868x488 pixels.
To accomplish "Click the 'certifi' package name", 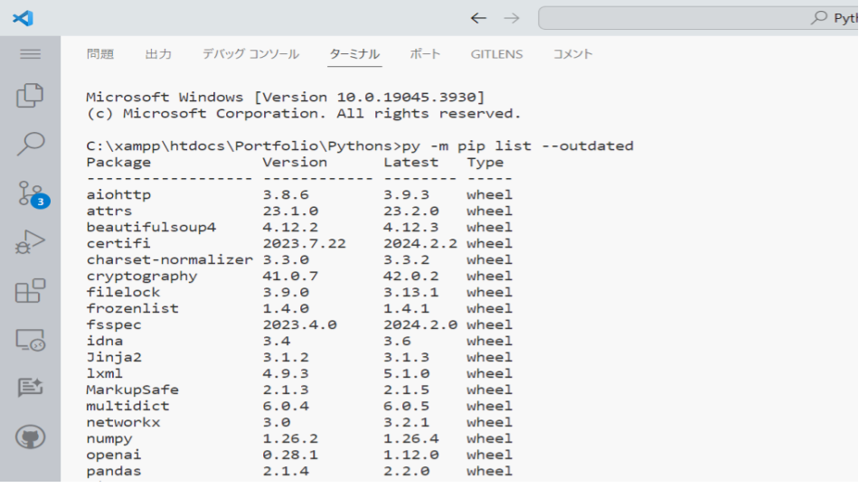I will [118, 243].
